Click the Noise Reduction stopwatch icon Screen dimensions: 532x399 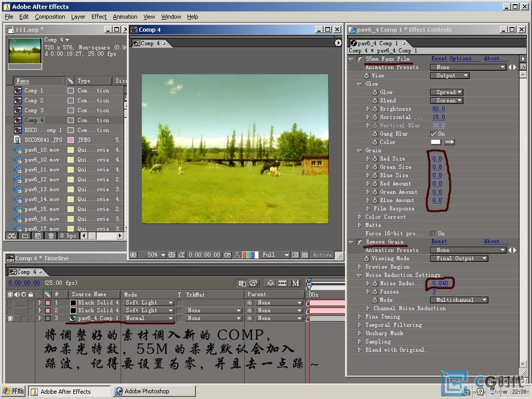(375, 283)
